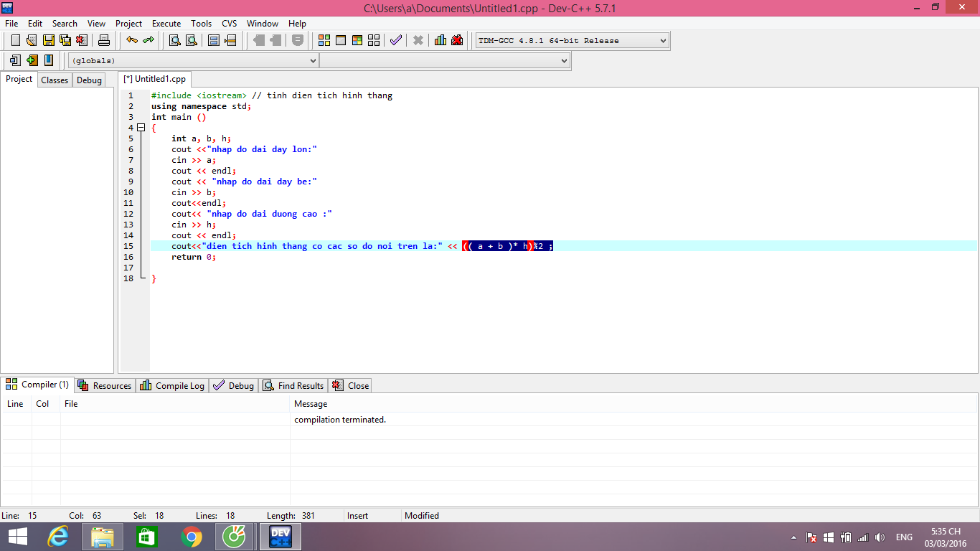Switch to the Classes tab
The width and height of the screenshot is (980, 551).
tap(55, 80)
